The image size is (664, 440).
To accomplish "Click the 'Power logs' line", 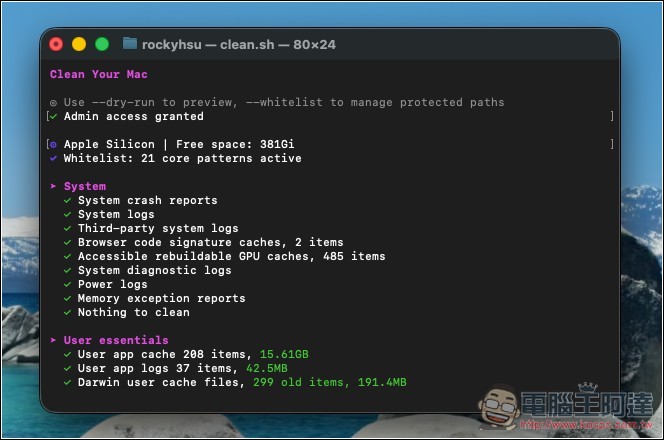I will click(113, 284).
